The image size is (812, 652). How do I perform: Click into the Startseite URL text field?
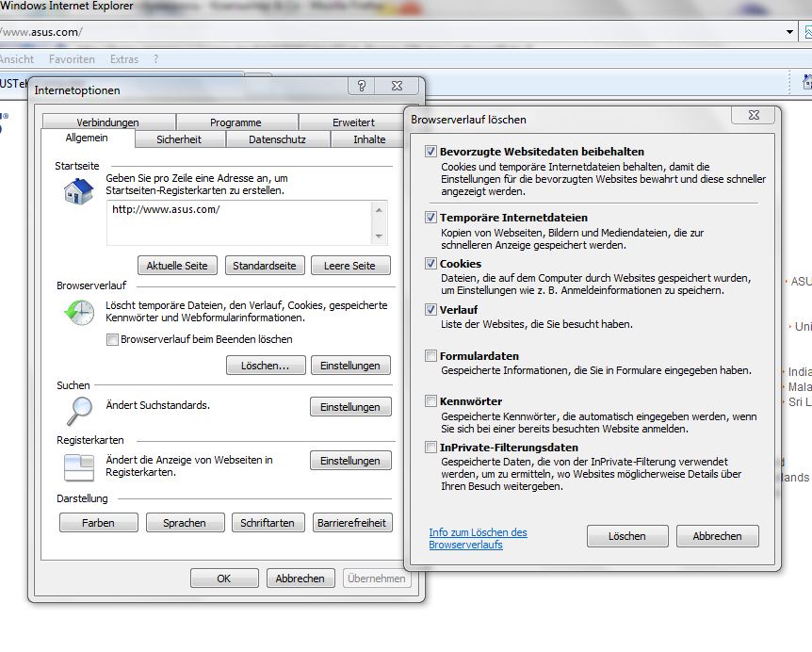(x=240, y=222)
